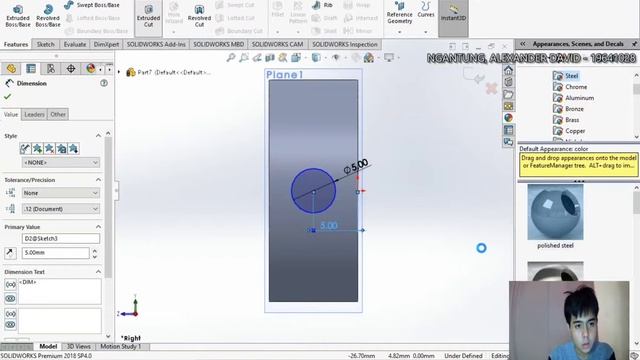Image resolution: width=640 pixels, height=360 pixels.
Task: Switch to the Features tab
Action: pos(16,44)
